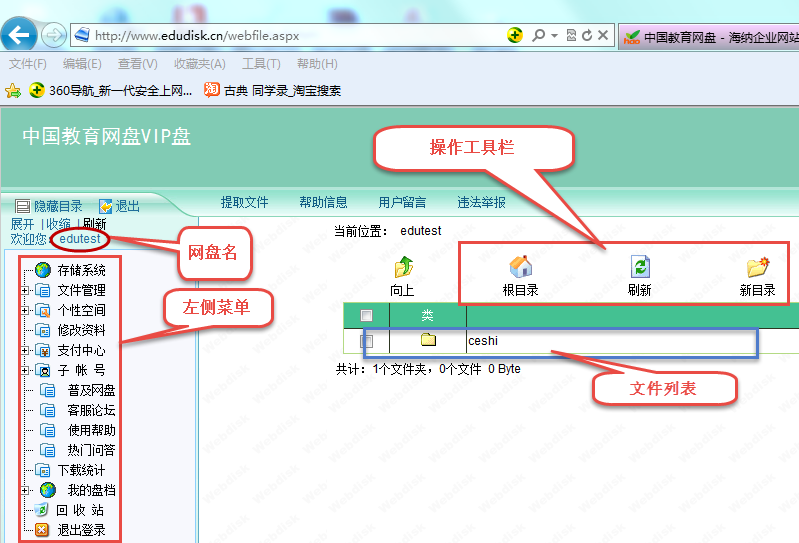799x543 pixels.
Task: Reload the page with the address bar refresh icon
Action: point(587,35)
